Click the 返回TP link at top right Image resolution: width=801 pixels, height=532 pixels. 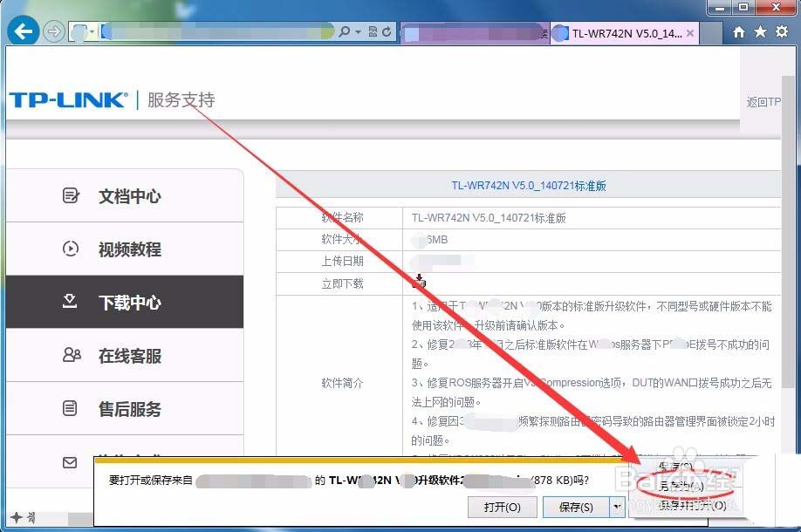tap(763, 102)
